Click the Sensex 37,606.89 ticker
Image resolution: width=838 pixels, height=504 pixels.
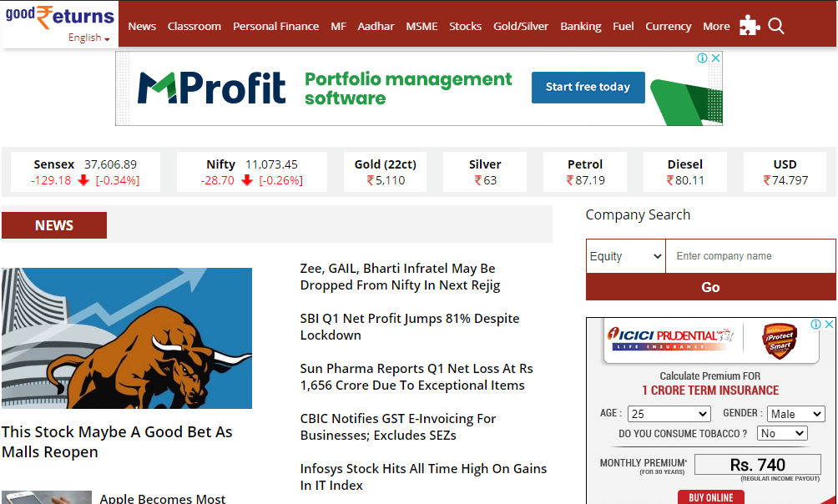point(85,172)
